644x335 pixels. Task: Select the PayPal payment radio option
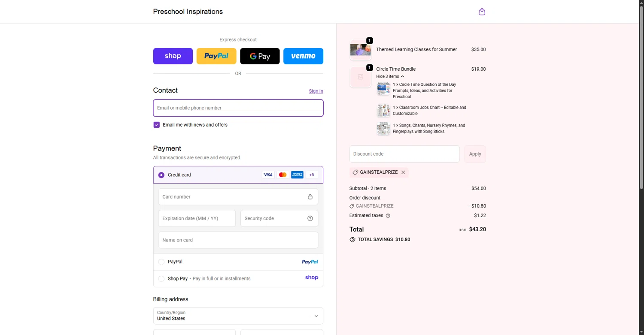pyautogui.click(x=161, y=262)
